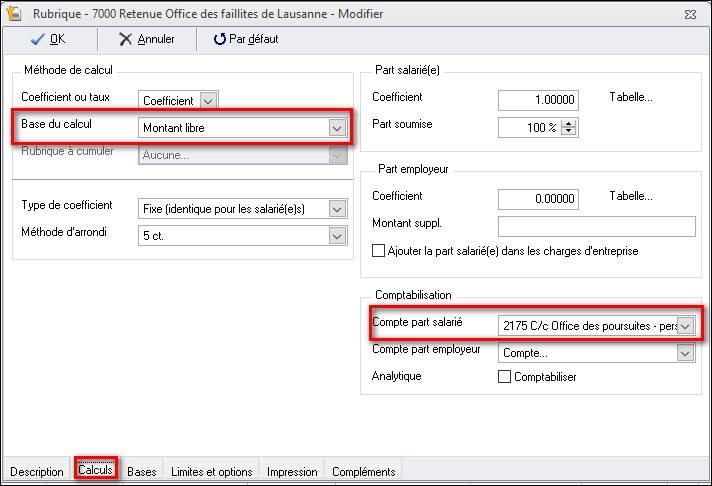Expand the Base du calcul dropdown
Image resolution: width=712 pixels, height=486 pixels.
337,128
